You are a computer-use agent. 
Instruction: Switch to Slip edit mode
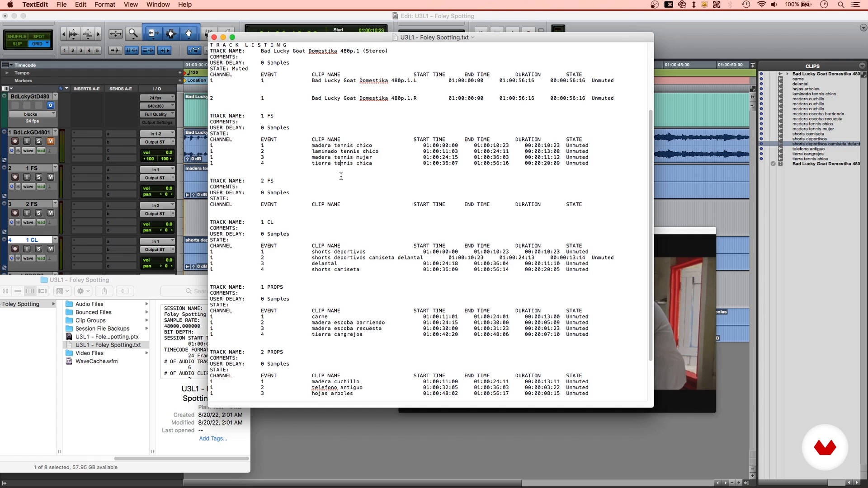17,44
